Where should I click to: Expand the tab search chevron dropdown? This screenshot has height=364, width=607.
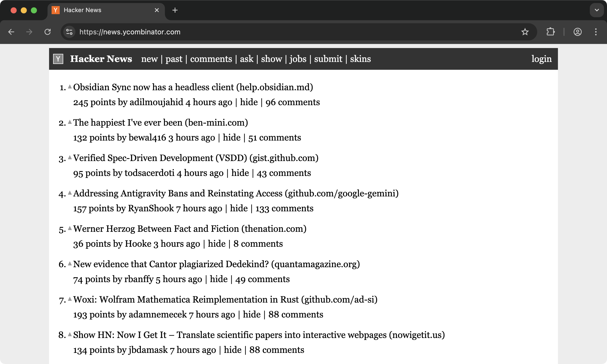597,10
